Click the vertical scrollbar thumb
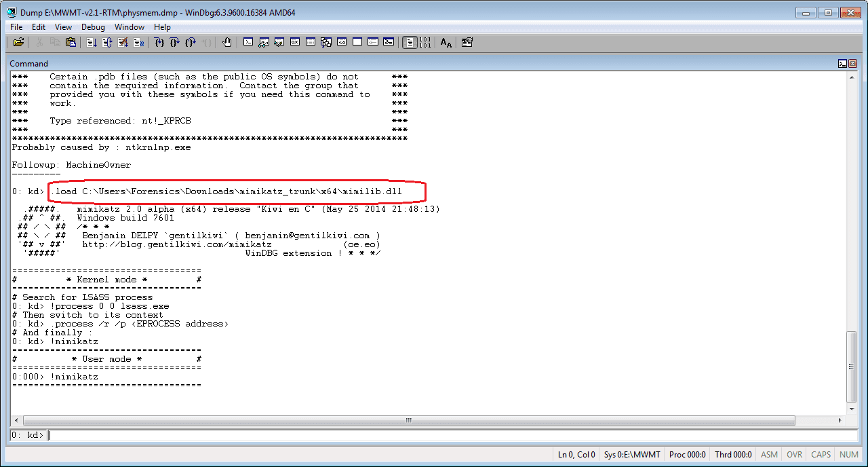The height and width of the screenshot is (467, 868). click(x=852, y=367)
